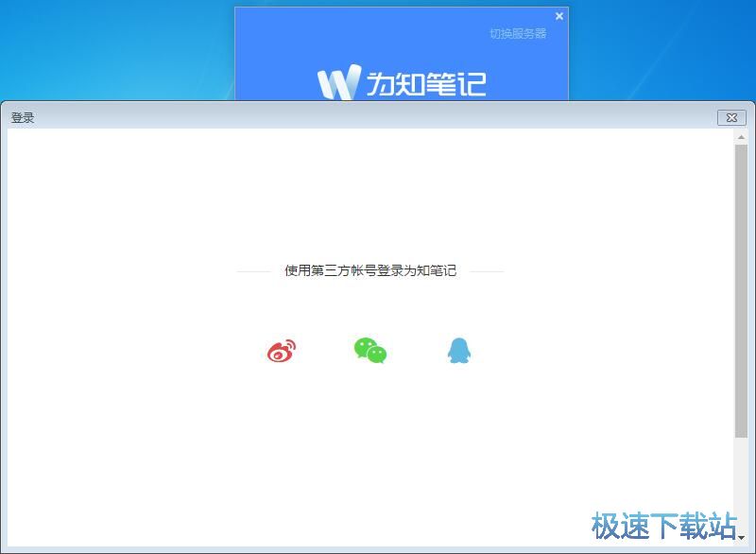
Task: Click the vertical scrollbar thumb
Action: point(741,291)
